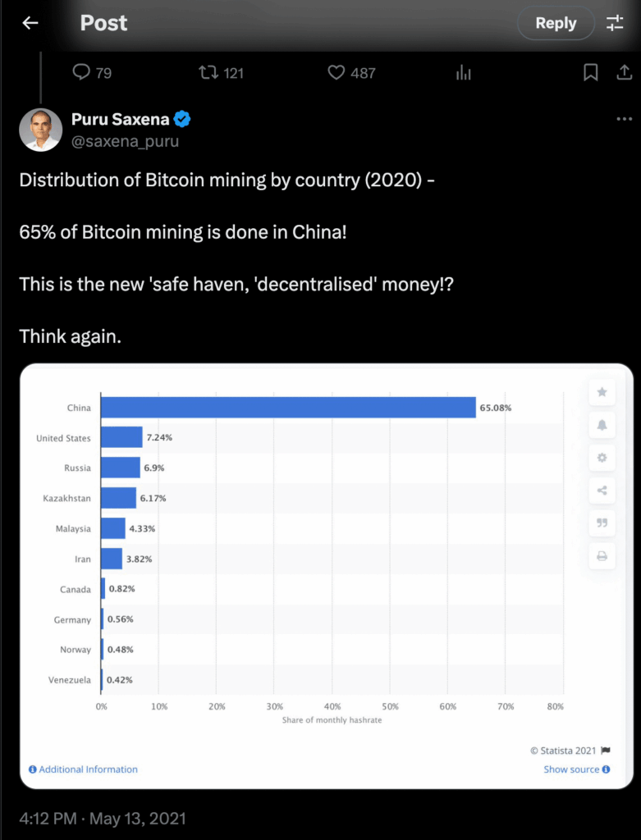641x840 pixels.
Task: View post analytics via the bar chart icon
Action: click(x=463, y=73)
